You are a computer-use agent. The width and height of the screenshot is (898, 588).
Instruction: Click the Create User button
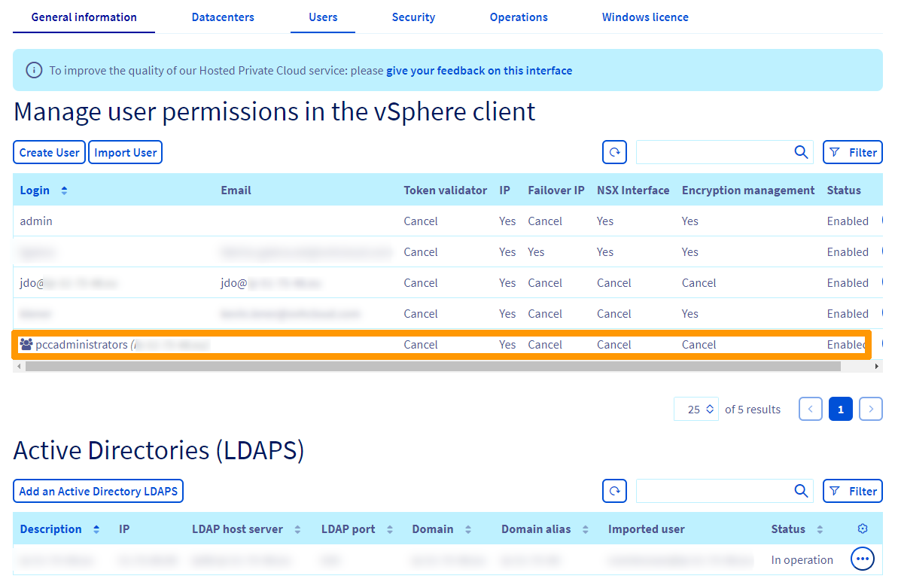point(49,152)
